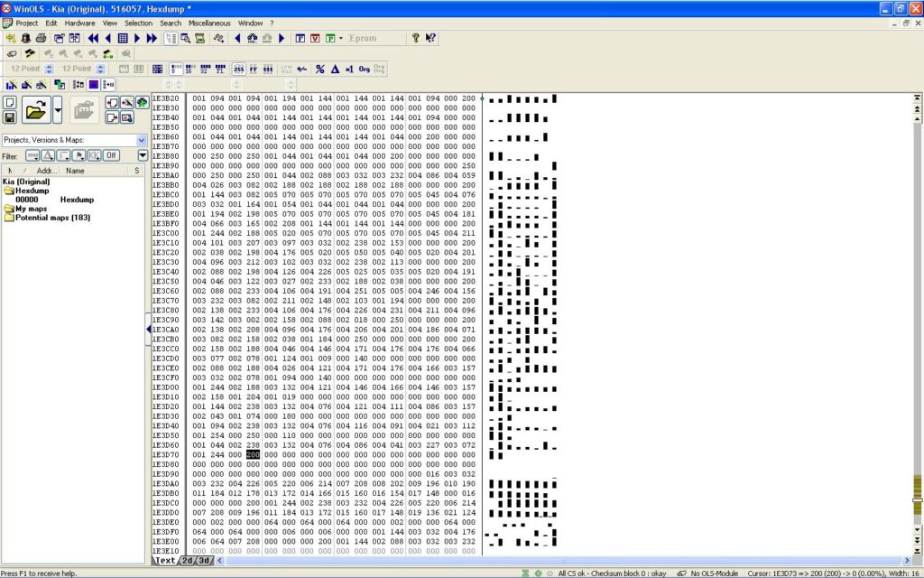Toggle the blue square view button
924x578 pixels.
[x=94, y=85]
